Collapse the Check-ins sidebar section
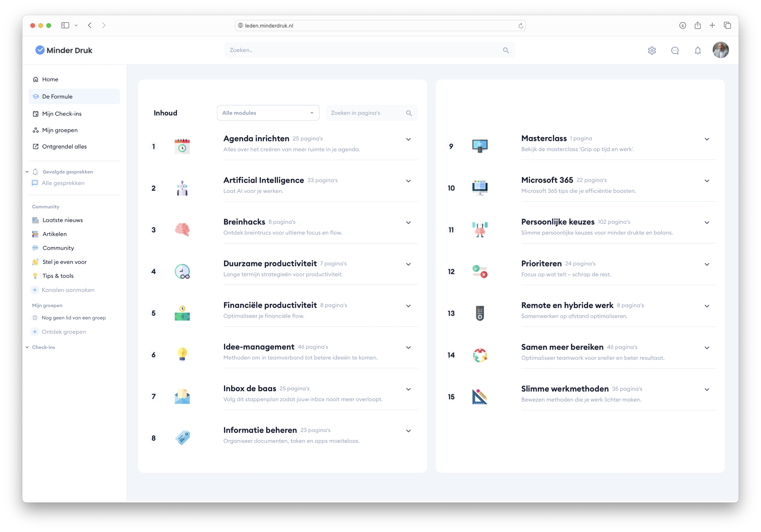The image size is (761, 532). 27,347
